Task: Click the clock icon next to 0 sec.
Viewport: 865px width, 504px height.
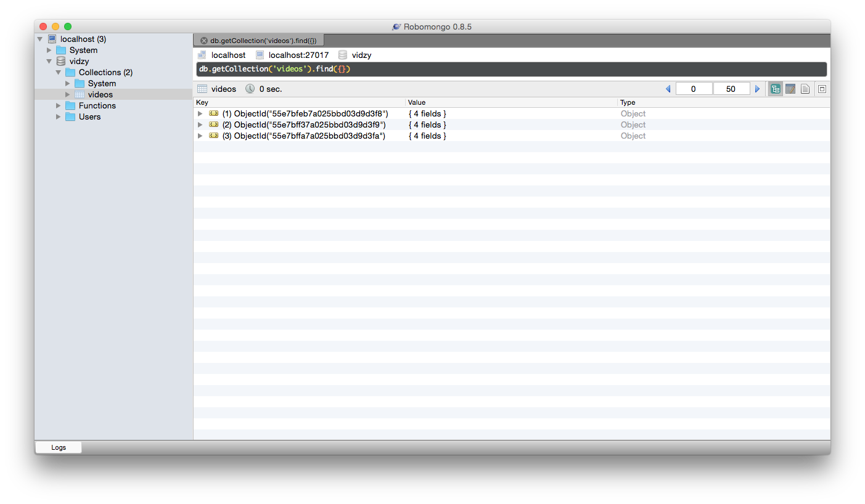Action: coord(250,89)
